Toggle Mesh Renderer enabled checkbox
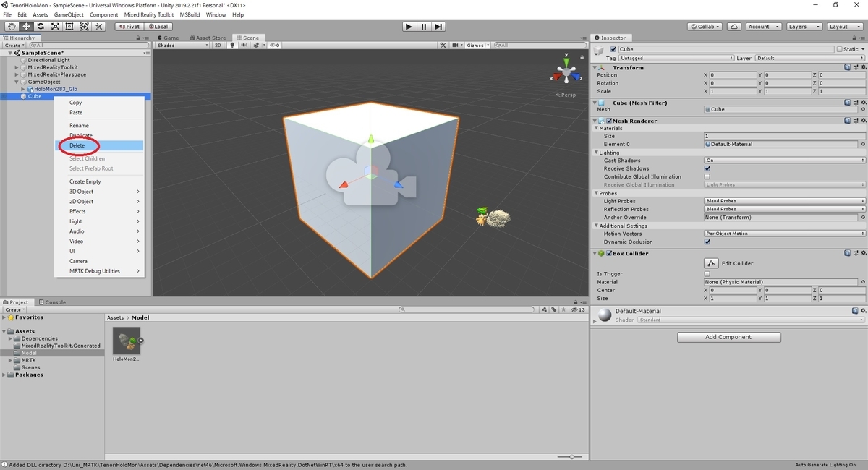868x470 pixels. click(x=609, y=121)
